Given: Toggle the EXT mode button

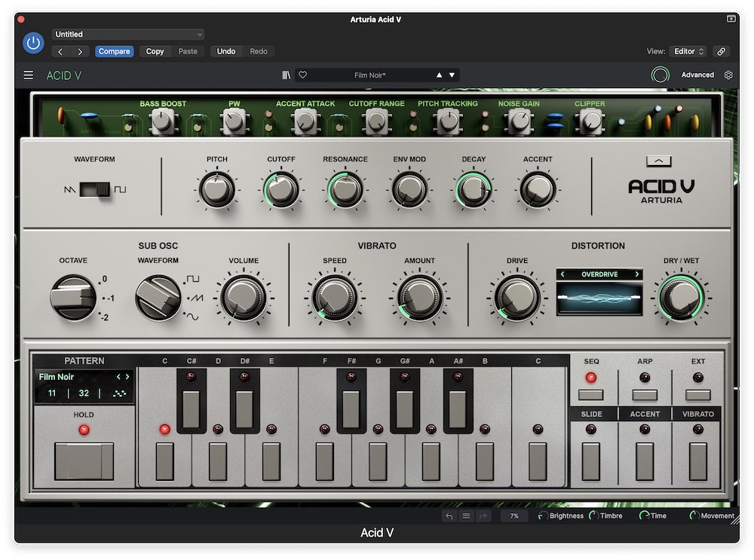Looking at the screenshot, I should [x=697, y=395].
